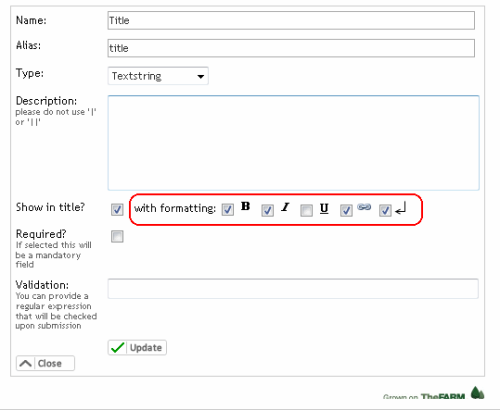
Task: Click the hyperlink chain icon
Action: click(x=364, y=207)
